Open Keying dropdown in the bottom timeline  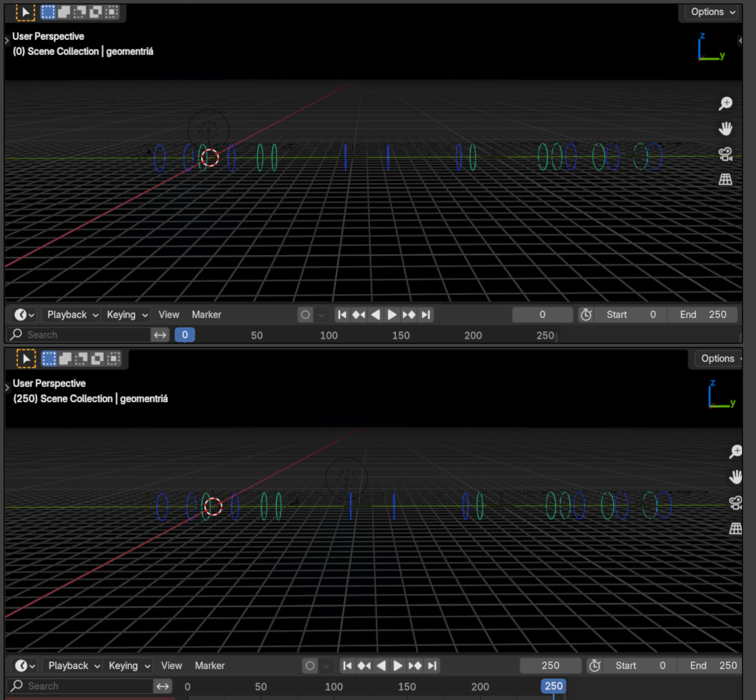pos(129,666)
